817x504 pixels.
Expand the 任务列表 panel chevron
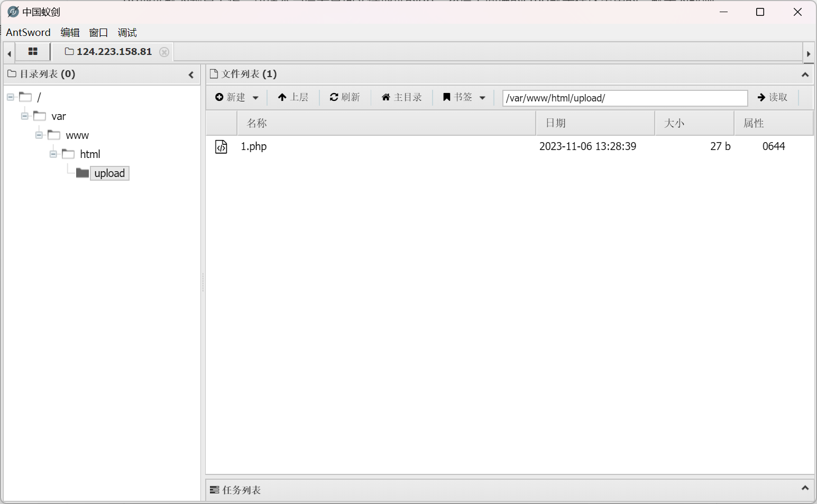point(805,488)
